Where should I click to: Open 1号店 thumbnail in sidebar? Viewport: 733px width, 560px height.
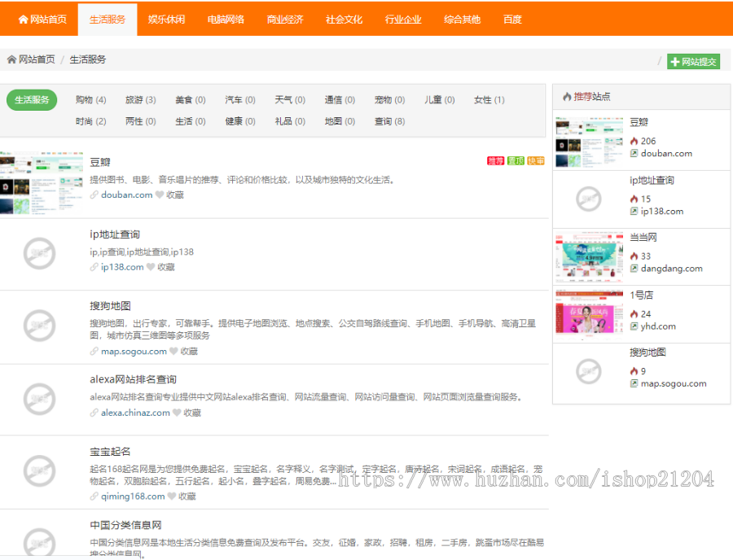[589, 315]
